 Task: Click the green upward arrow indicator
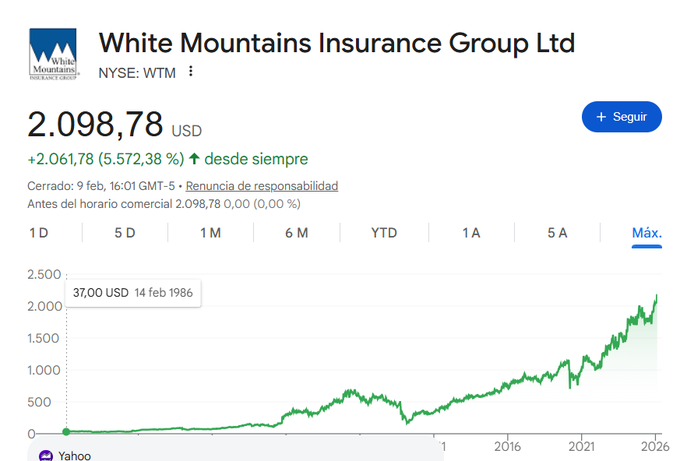194,159
